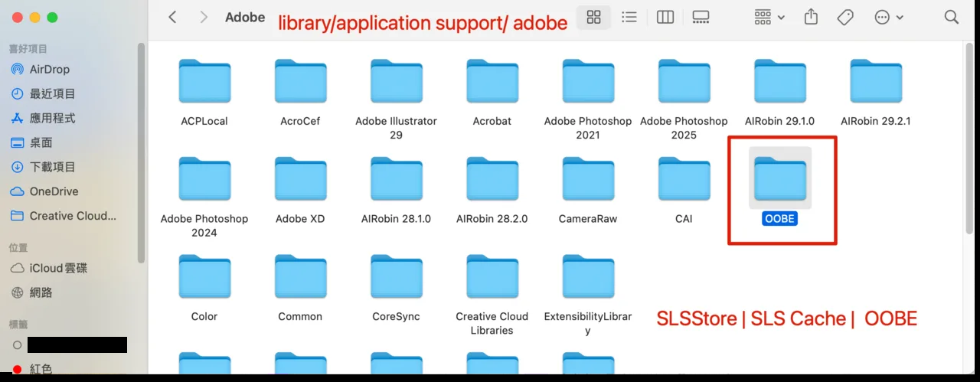Click the Acrobat folder name label
The width and height of the screenshot is (980, 382).
pos(492,121)
